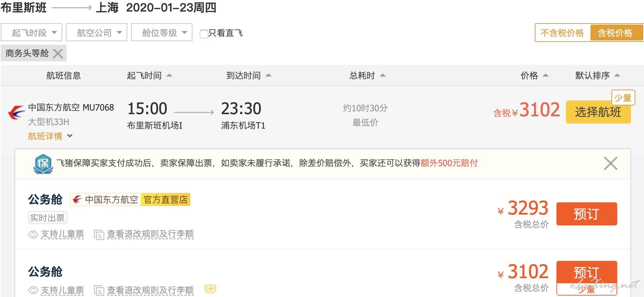Sort flights by 起飞时间
Viewport: 644px width, 297px height.
(x=149, y=76)
